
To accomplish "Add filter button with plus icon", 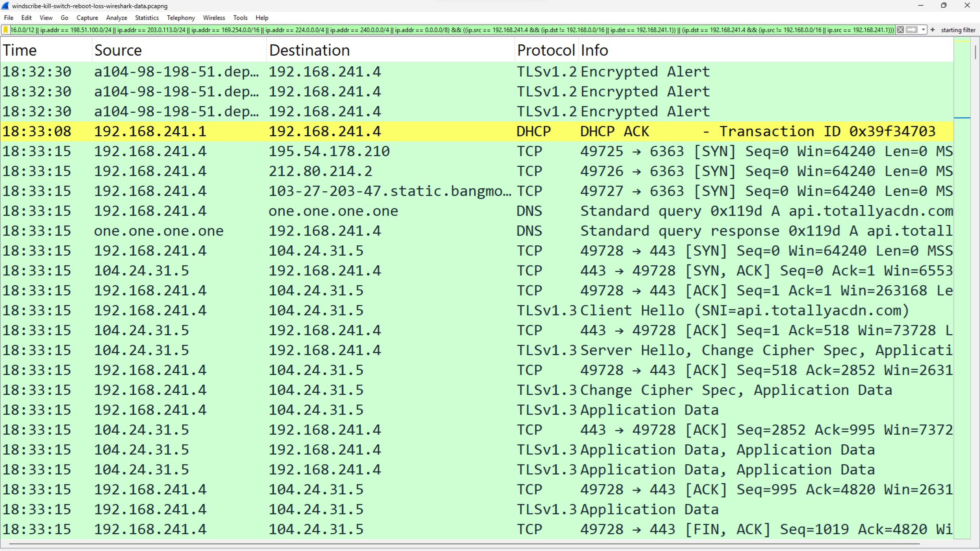I will coord(933,30).
